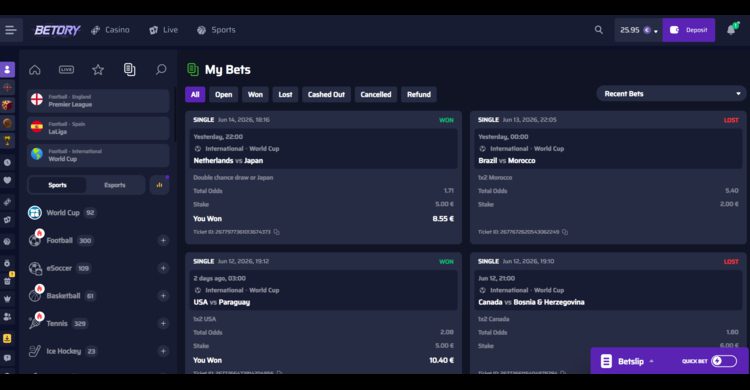Expand the Basketball category
Screen dimensions: 750x390
(x=163, y=296)
